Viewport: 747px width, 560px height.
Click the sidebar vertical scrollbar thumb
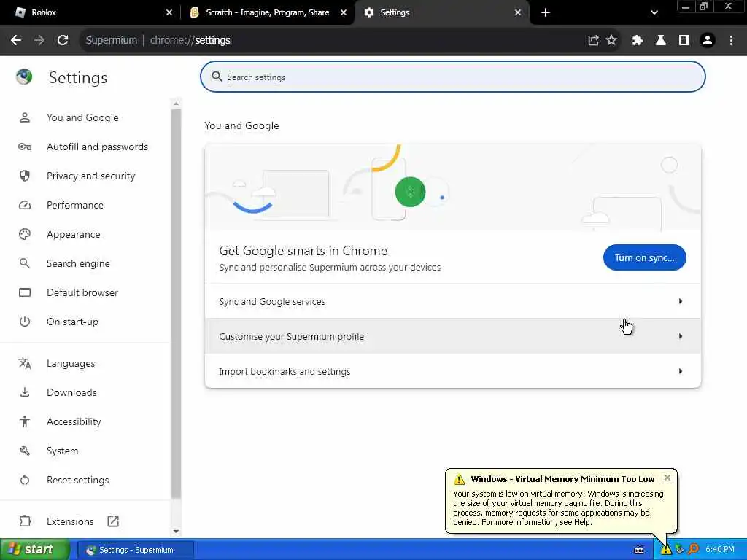pyautogui.click(x=176, y=303)
